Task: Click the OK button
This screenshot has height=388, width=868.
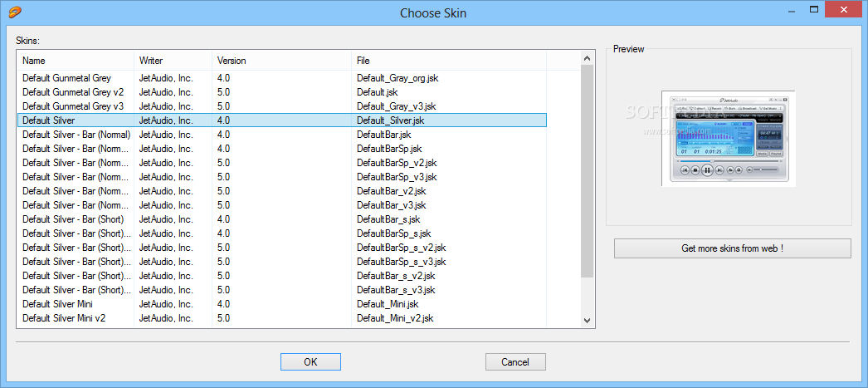Action: click(310, 362)
